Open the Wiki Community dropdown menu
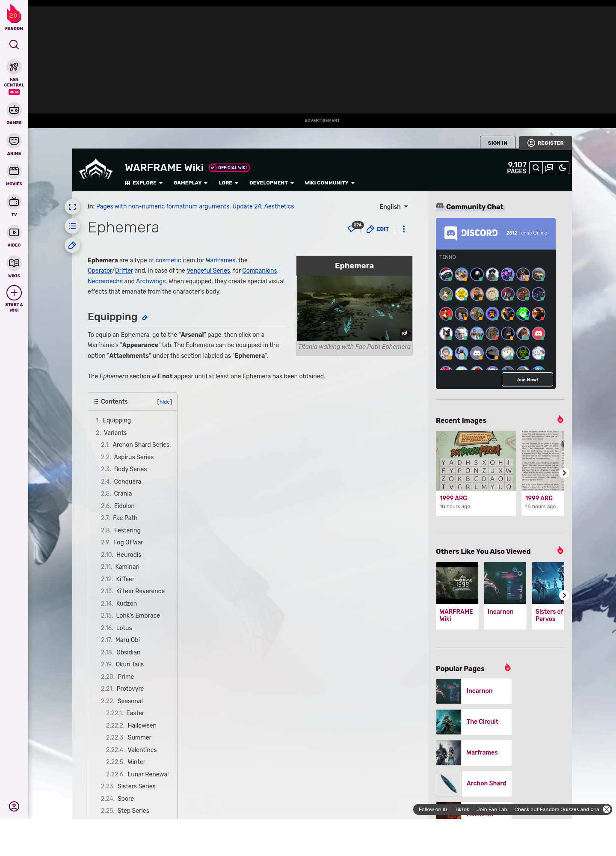Image resolution: width=616 pixels, height=856 pixels. pyautogui.click(x=330, y=183)
